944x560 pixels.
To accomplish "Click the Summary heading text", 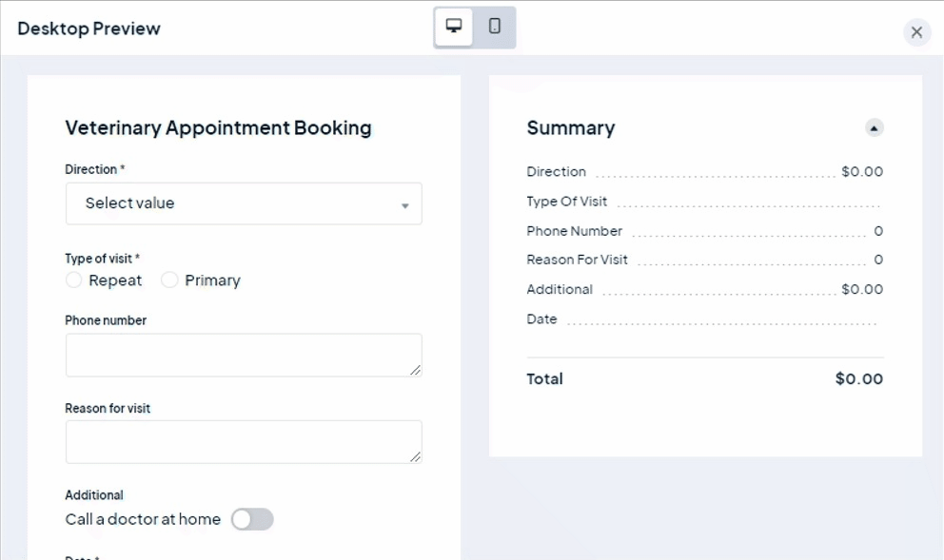I will (x=571, y=127).
